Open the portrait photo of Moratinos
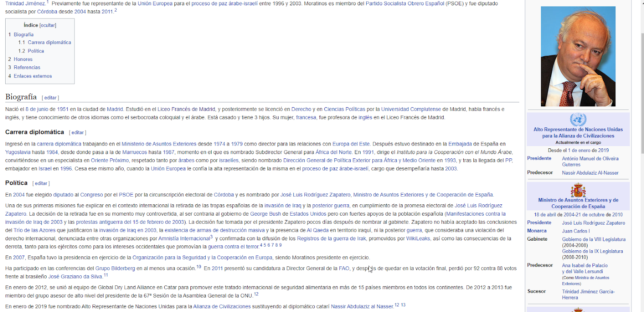644x312 pixels. tap(578, 56)
